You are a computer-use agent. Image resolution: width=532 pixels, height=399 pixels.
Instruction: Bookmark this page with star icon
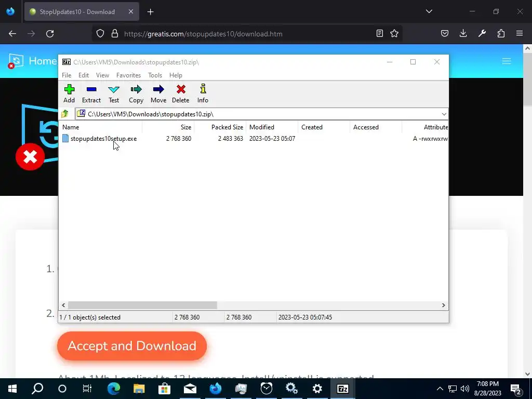tap(394, 33)
